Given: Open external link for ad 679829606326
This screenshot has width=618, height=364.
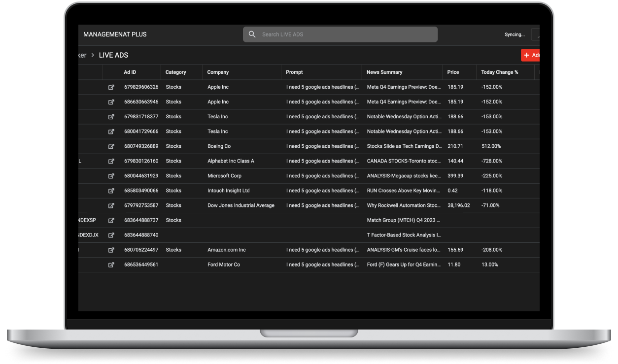Looking at the screenshot, I should click(x=111, y=87).
